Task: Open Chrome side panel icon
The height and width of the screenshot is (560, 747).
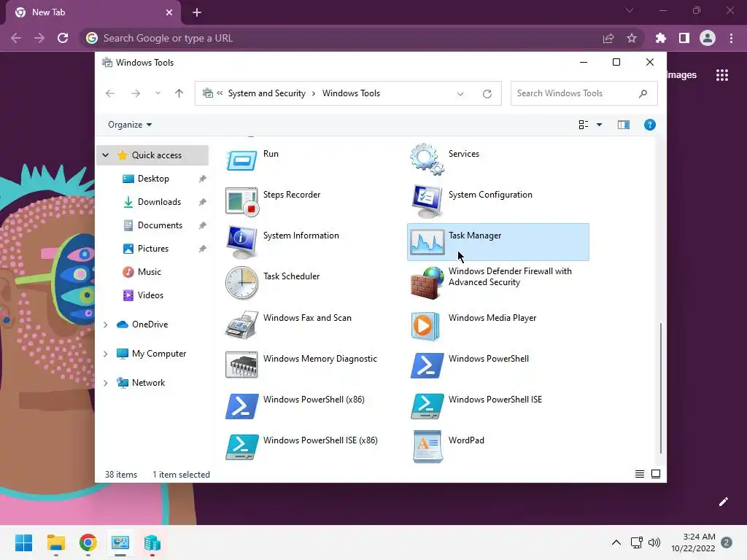Action: pos(684,38)
